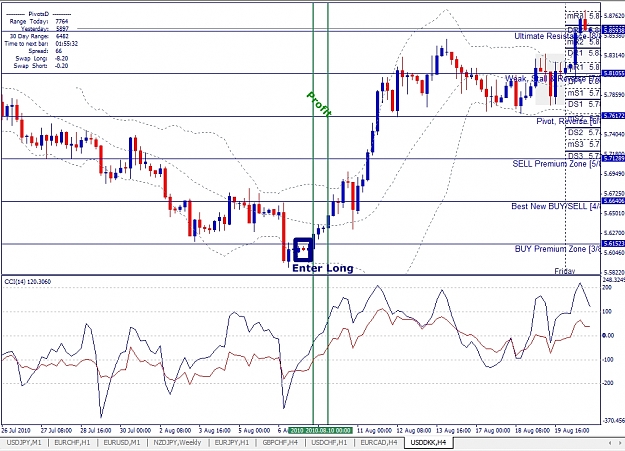Screen dimensions: 625x451
Task: Click the -100 level on the CCI scale
Action: 608,360
